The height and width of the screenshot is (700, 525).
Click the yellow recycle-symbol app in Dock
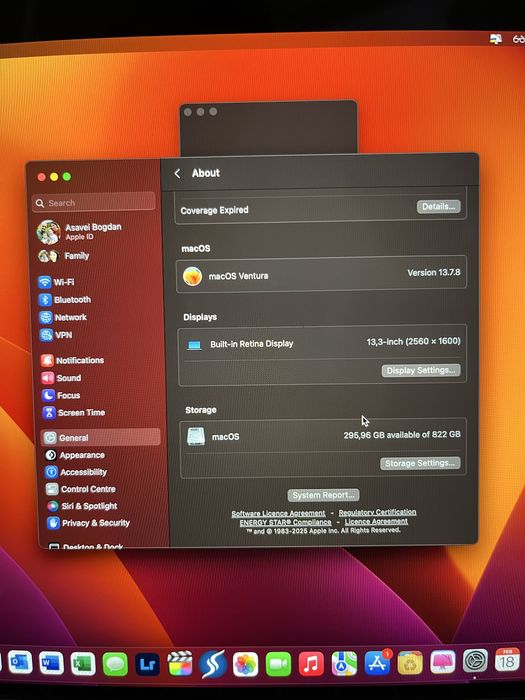coord(410,662)
